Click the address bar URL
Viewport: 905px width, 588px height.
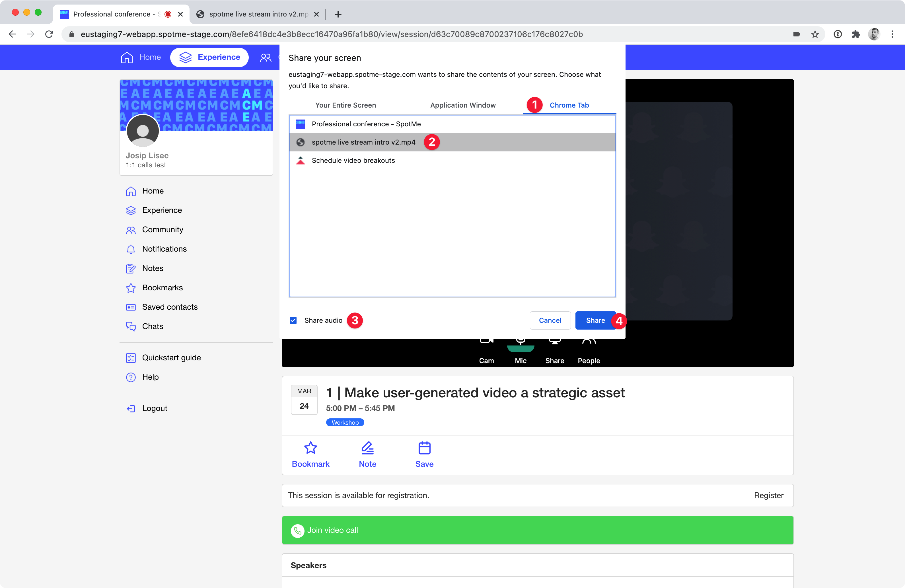coord(332,34)
